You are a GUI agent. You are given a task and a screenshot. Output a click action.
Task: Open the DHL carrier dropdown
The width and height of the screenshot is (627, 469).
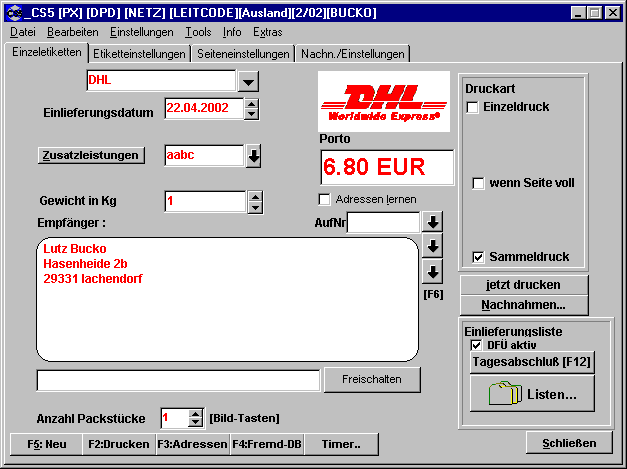[x=248, y=82]
